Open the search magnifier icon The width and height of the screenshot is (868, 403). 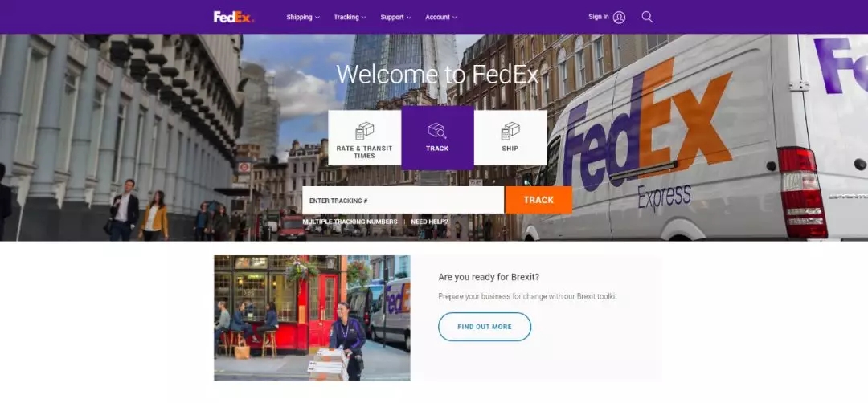click(x=647, y=17)
